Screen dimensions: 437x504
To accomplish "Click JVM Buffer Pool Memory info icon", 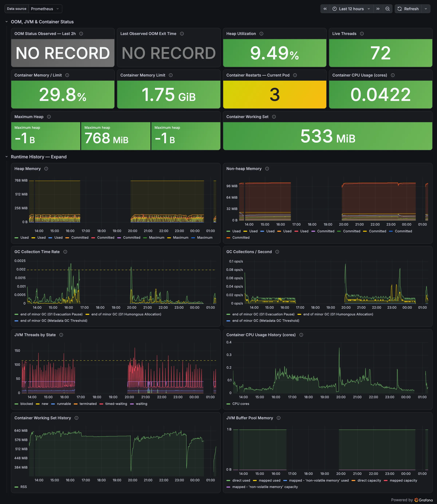I will pyautogui.click(x=278, y=418).
